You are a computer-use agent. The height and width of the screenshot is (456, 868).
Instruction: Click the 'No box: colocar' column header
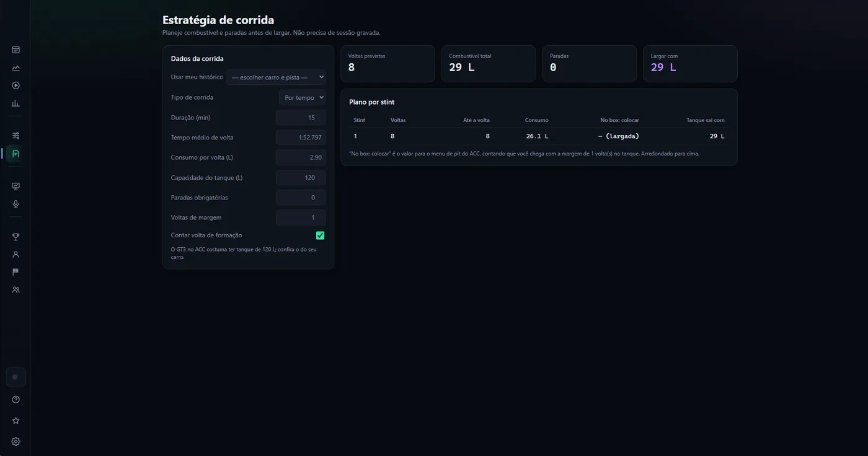tap(619, 120)
